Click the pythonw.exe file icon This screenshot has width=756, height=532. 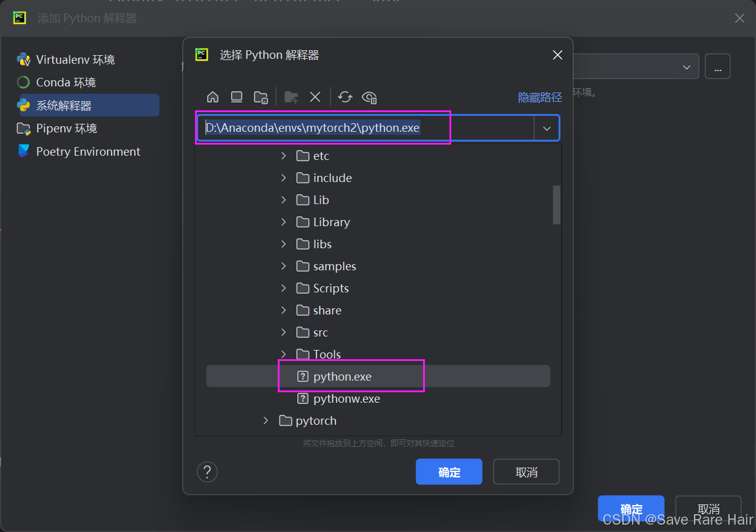pos(302,399)
